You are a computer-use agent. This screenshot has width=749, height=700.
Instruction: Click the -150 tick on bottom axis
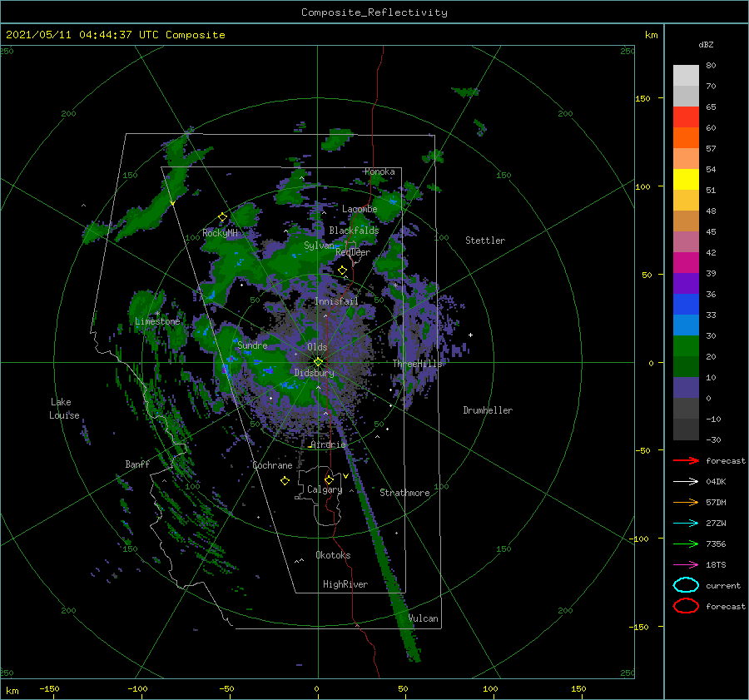click(x=49, y=688)
